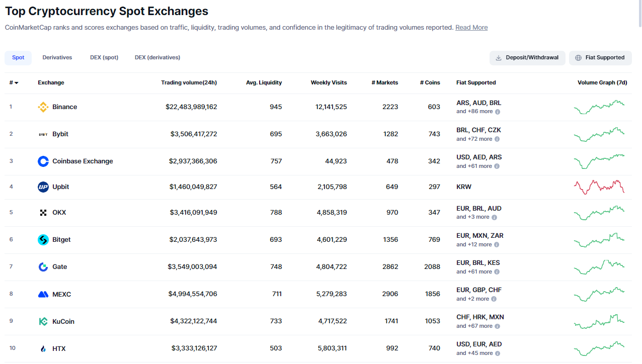Open the Fiat Supported filter
The height and width of the screenshot is (364, 642).
point(600,58)
